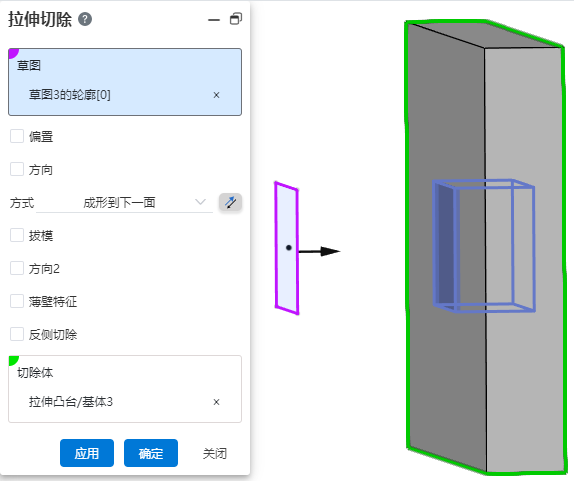
Task: Remove 草图3的轮廓[0] from the sketch selection
Action: [x=216, y=95]
